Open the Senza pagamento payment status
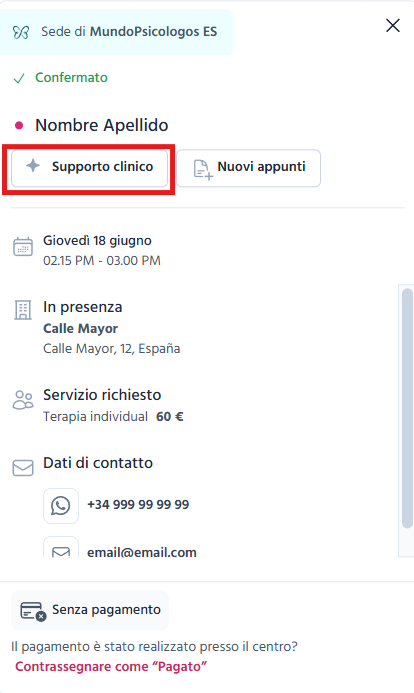414x693 pixels. tap(90, 610)
